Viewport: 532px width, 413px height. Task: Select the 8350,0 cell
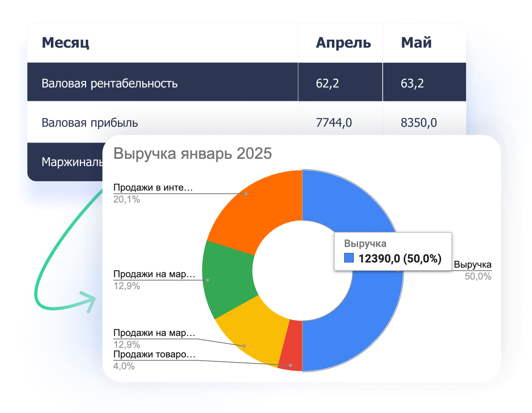point(418,123)
